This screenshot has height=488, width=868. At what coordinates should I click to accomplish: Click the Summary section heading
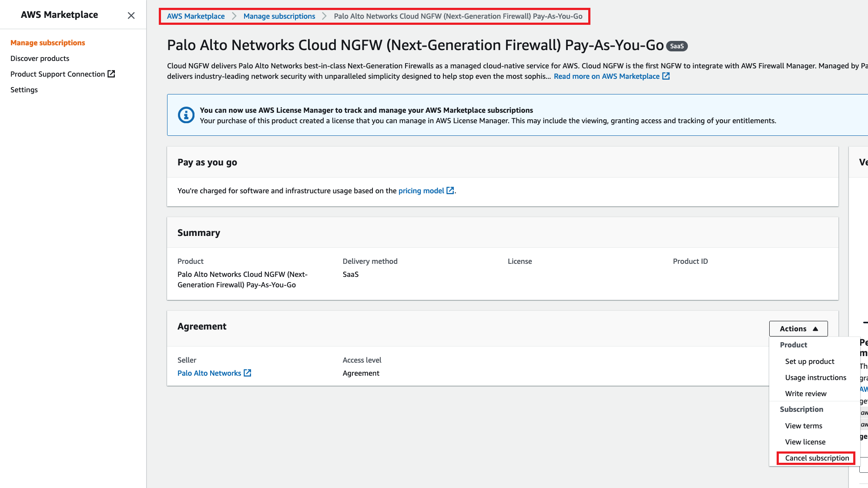click(199, 233)
